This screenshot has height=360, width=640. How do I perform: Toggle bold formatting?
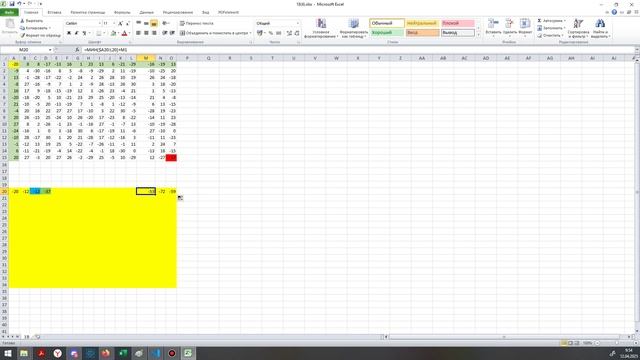click(x=69, y=33)
